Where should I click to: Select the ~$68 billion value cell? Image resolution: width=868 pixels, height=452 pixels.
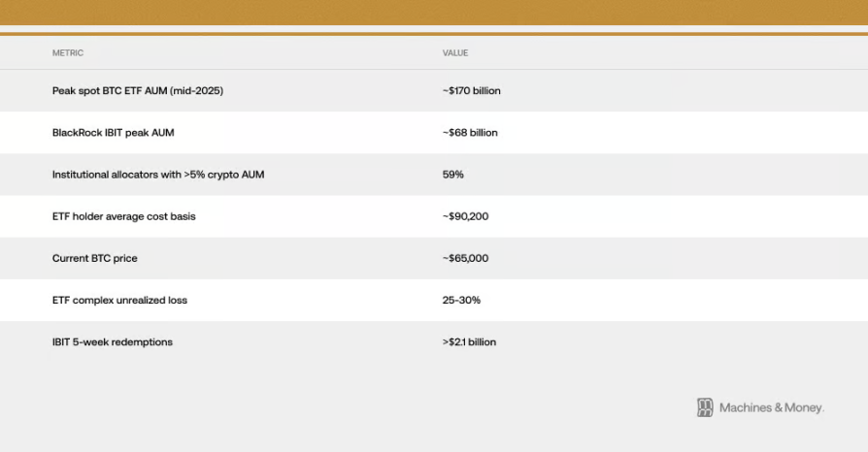(469, 132)
